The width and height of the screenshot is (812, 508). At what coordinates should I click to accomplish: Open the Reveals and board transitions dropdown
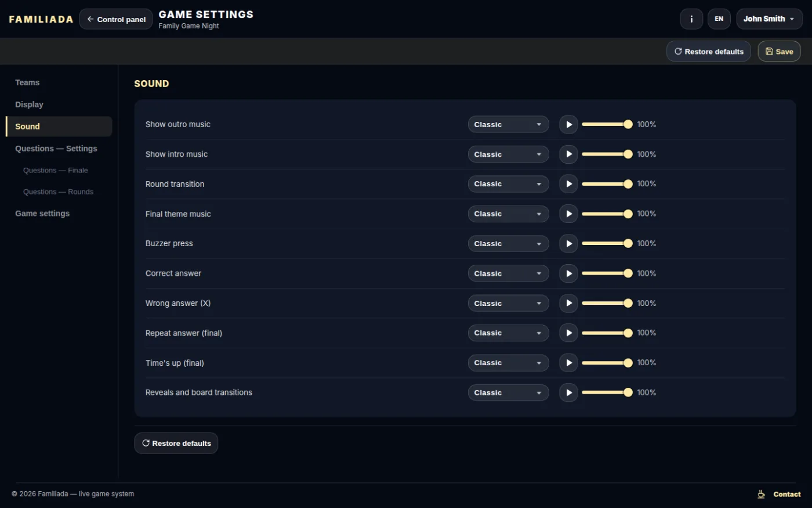tap(508, 393)
